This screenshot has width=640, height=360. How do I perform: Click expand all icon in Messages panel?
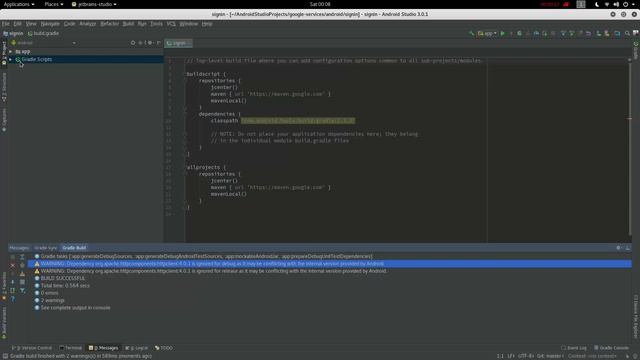pos(22,257)
